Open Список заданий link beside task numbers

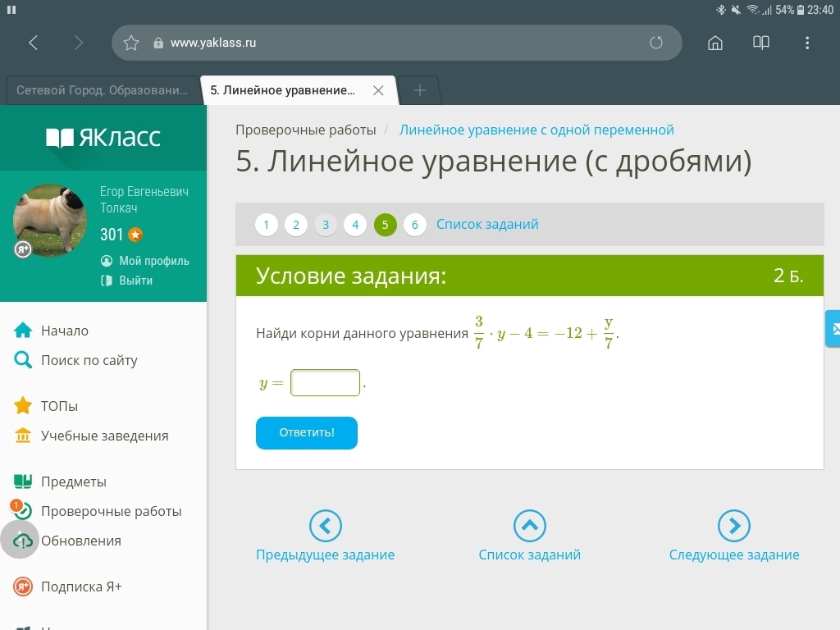click(487, 225)
